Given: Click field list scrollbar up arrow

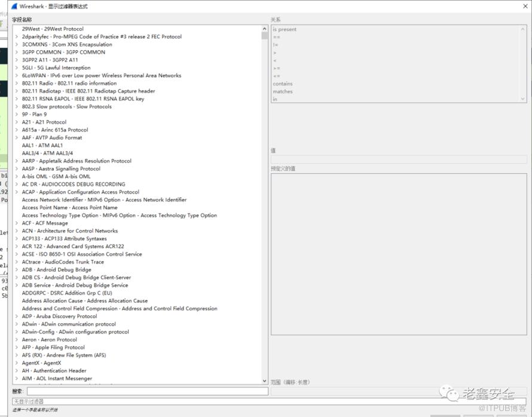Looking at the screenshot, I should click(265, 29).
